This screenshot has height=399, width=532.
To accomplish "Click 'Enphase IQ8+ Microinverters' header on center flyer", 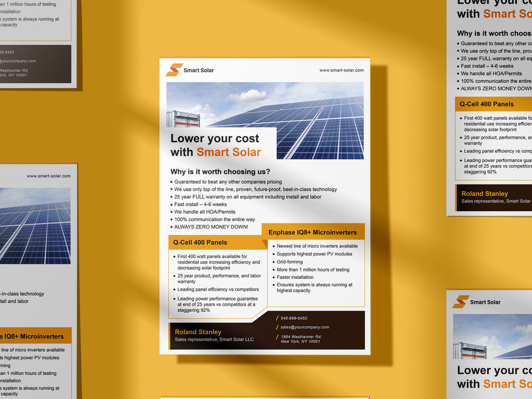I will tap(312, 232).
